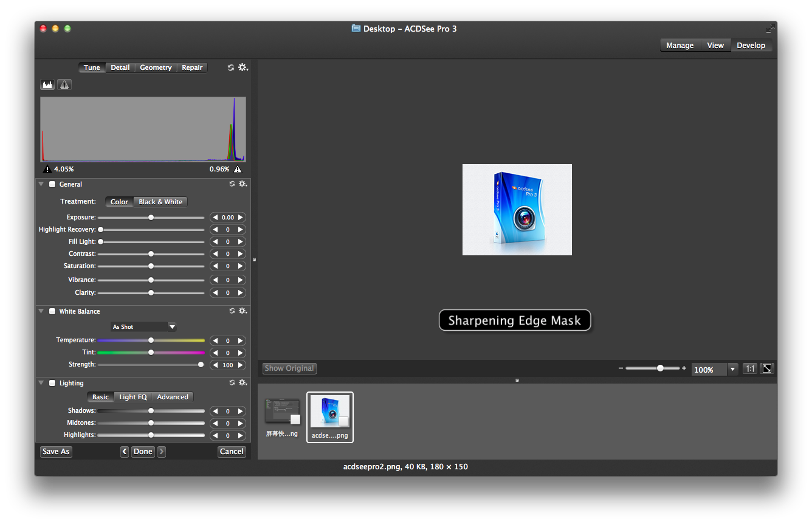The image size is (812, 524).
Task: Click the Save As button
Action: [56, 452]
